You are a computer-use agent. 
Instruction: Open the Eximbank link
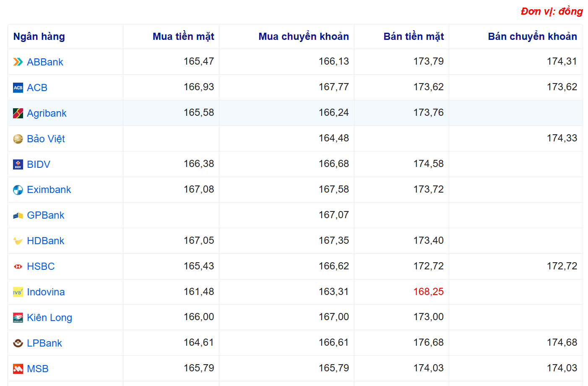coord(49,190)
